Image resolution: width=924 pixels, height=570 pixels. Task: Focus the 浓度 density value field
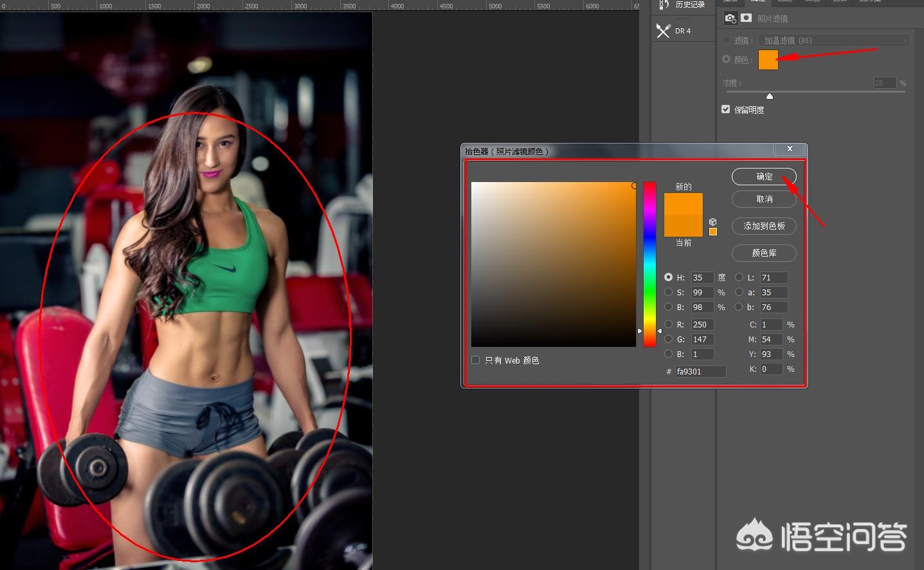pos(885,83)
